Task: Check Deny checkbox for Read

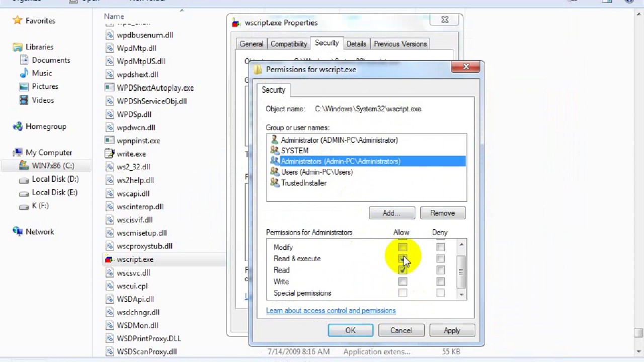Action: point(440,270)
